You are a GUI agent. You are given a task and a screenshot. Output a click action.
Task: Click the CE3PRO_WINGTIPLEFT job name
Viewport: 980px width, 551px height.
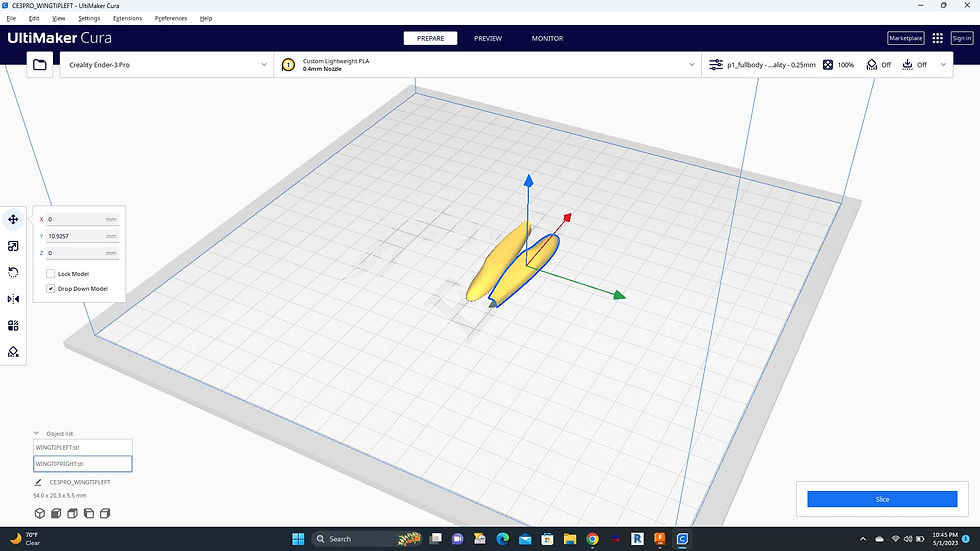click(x=80, y=482)
